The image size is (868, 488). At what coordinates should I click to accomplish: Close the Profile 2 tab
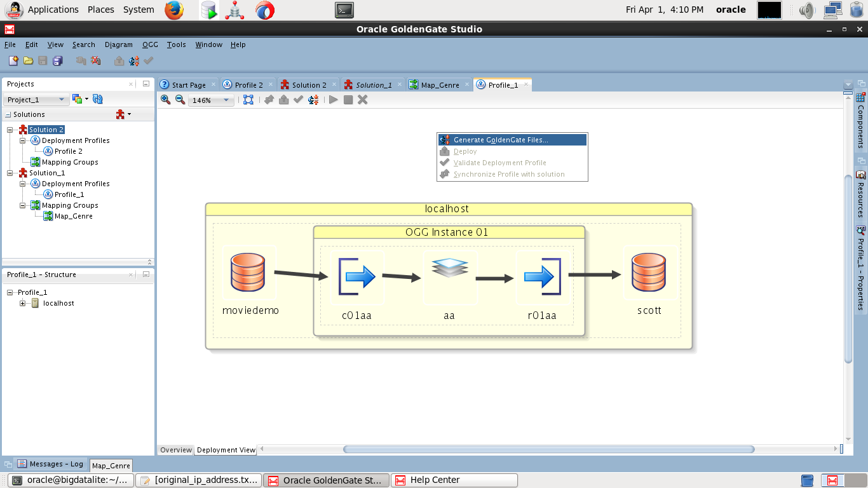pos(271,85)
